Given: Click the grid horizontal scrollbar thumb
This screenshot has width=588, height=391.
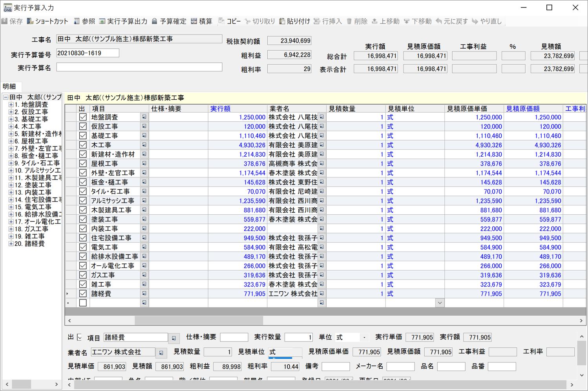Looking at the screenshot, I should tap(199, 321).
